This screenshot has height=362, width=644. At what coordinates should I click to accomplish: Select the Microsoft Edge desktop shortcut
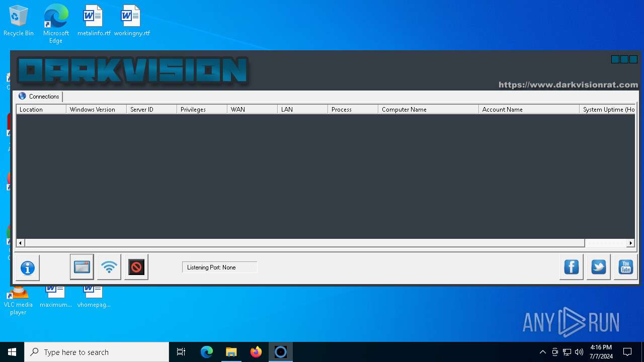click(56, 24)
